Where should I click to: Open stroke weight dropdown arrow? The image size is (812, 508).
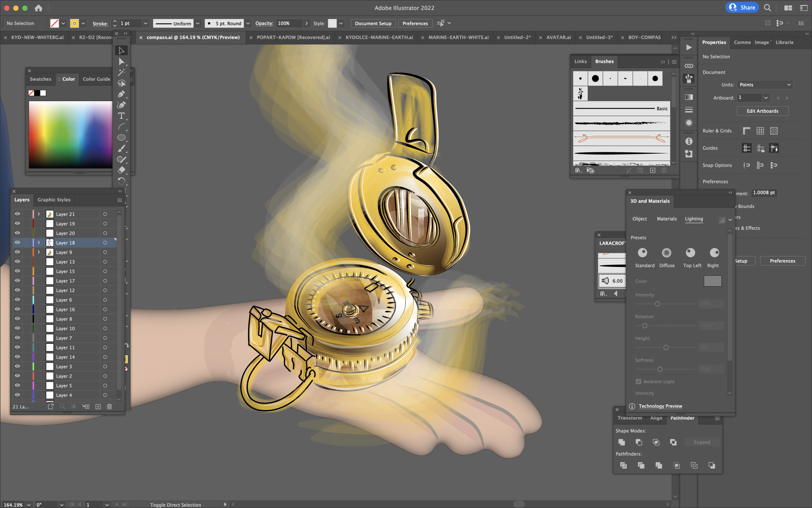(x=146, y=23)
